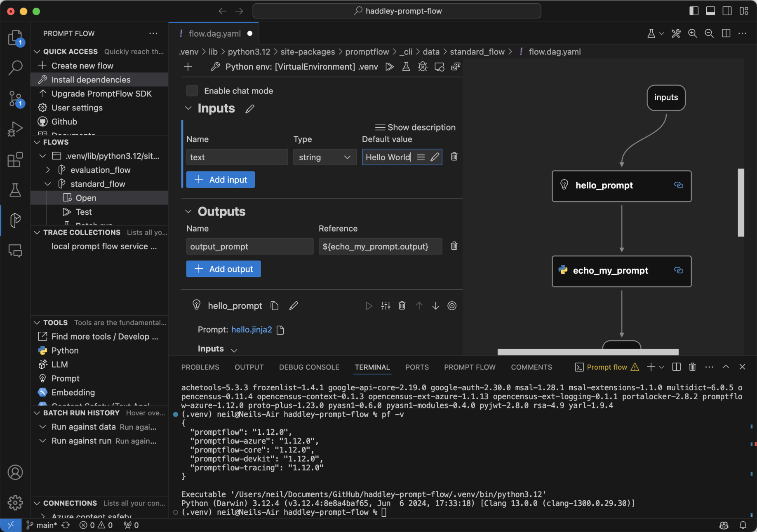Click the Add input button
The height and width of the screenshot is (532, 757).
click(x=220, y=180)
